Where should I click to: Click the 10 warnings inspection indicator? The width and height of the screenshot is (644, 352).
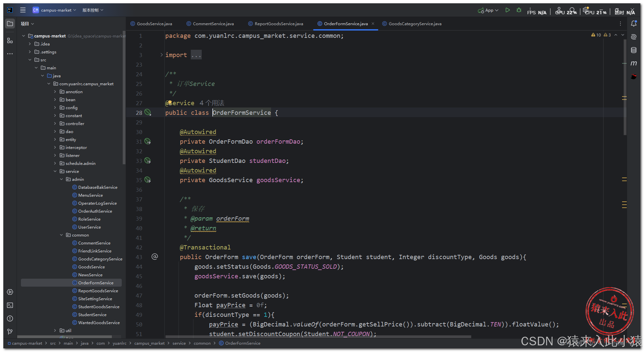tap(596, 35)
